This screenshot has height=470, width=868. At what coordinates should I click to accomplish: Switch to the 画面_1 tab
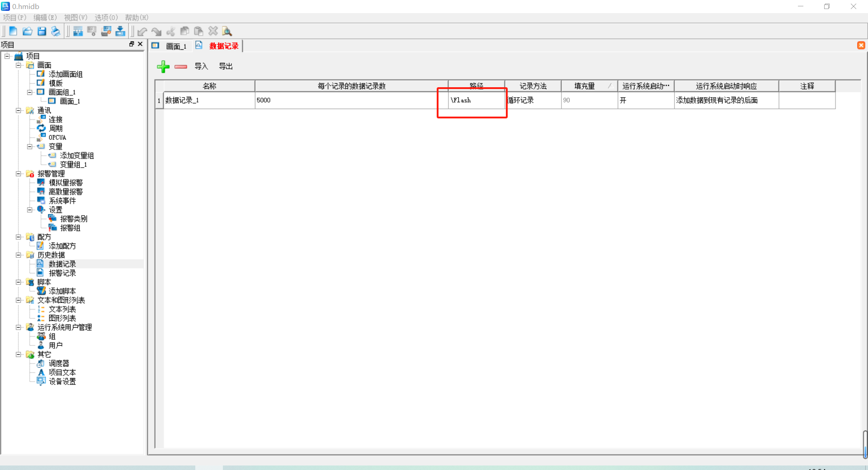(176, 46)
